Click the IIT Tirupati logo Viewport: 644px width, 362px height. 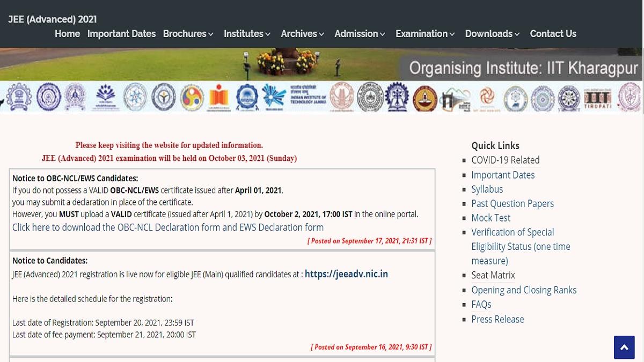tap(597, 98)
